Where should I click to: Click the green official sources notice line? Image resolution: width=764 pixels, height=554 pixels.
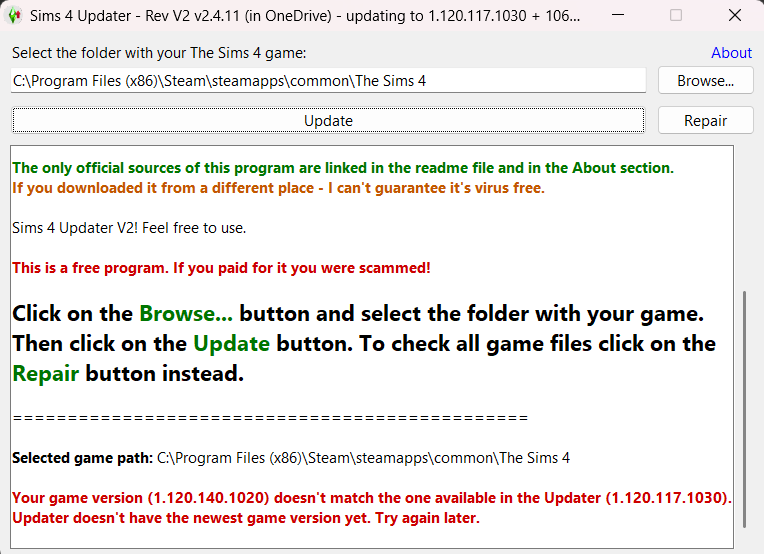tap(343, 168)
